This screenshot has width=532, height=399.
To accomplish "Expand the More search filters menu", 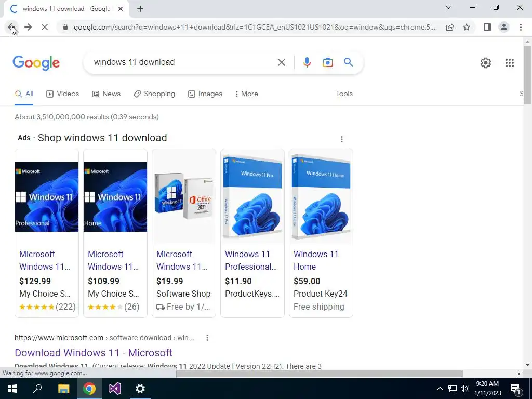I will [x=247, y=94].
